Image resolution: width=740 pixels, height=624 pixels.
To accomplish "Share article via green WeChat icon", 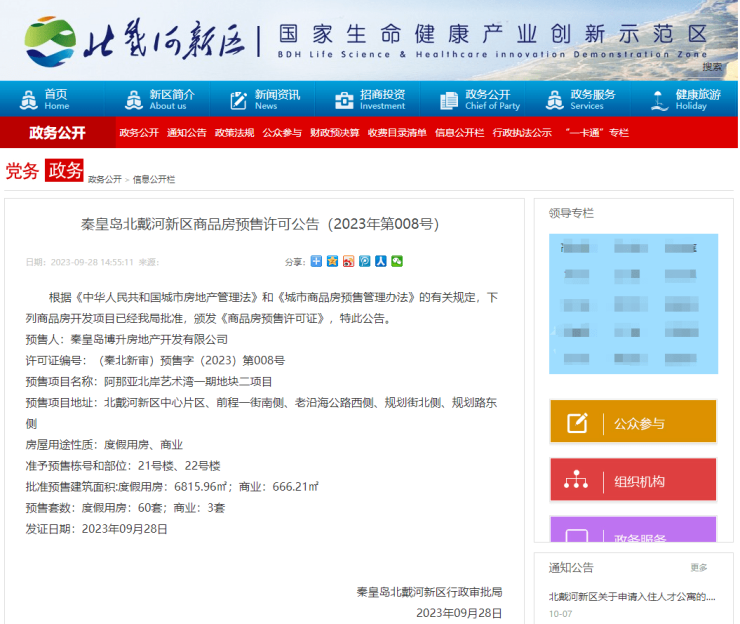I will tap(397, 262).
